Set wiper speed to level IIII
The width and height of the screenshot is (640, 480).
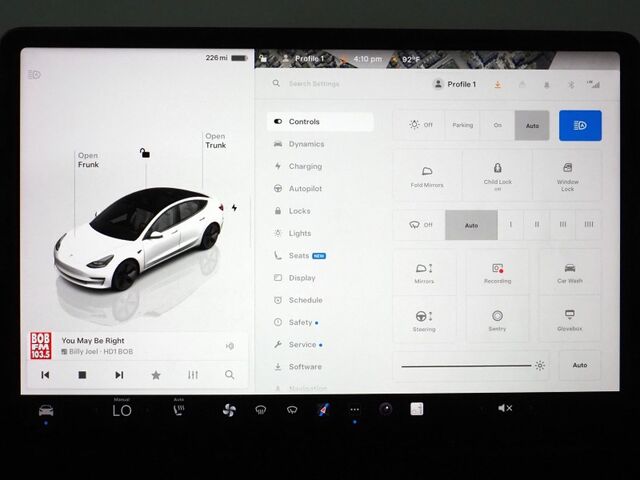tap(588, 224)
